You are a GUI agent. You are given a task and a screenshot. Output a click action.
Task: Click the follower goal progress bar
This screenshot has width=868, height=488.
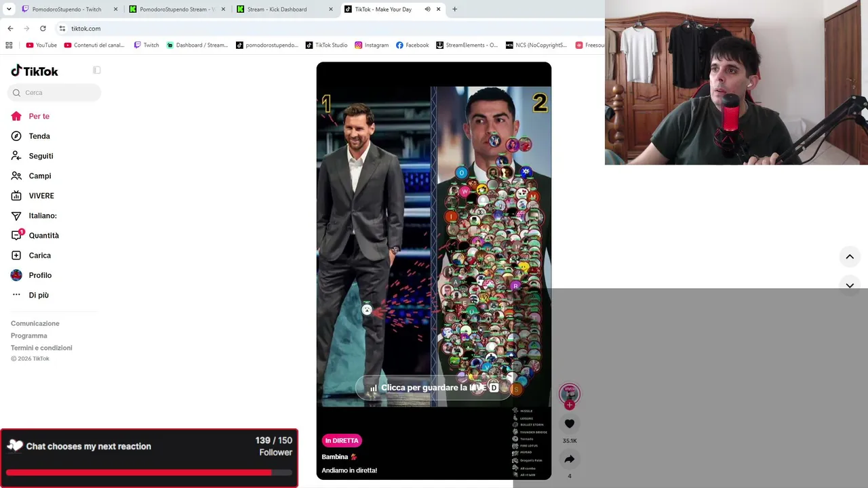coord(149,472)
